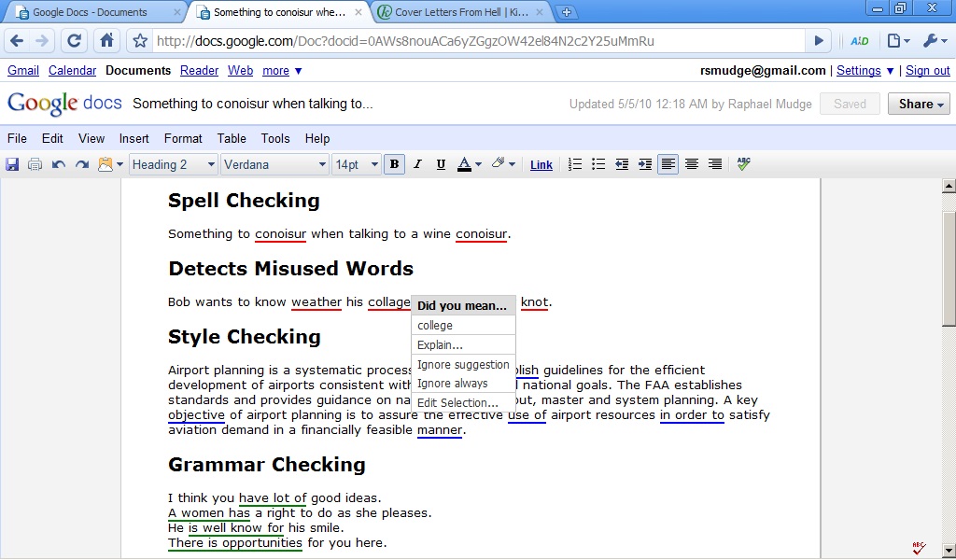956x560 pixels.
Task: Expand the 14pt font size dropdown
Action: [x=357, y=164]
